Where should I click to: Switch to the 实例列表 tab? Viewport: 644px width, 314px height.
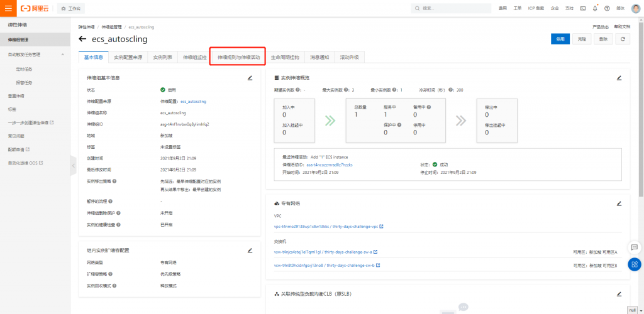pyautogui.click(x=162, y=58)
